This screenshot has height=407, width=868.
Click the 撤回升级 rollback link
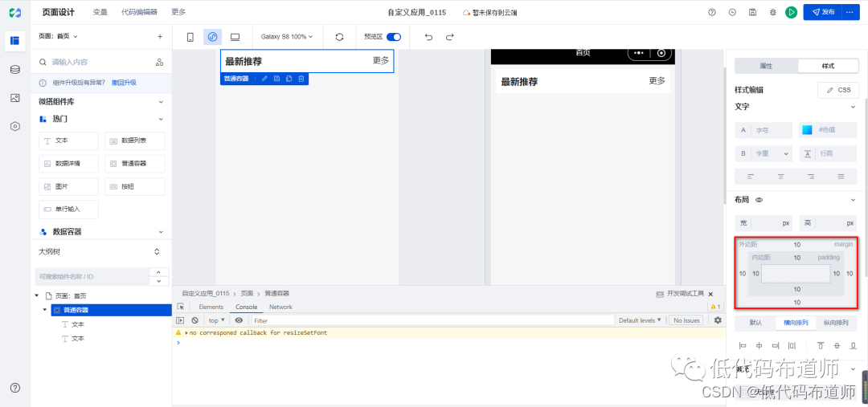click(124, 83)
